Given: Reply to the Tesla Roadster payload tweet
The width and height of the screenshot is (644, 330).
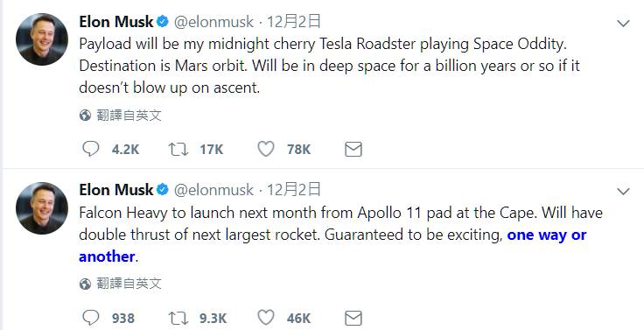Looking at the screenshot, I should [91, 149].
